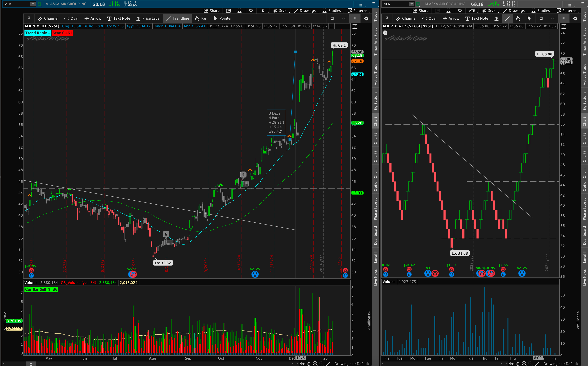588x366 pixels.
Task: Click the Oval drawing tool in right chart
Action: (429, 18)
